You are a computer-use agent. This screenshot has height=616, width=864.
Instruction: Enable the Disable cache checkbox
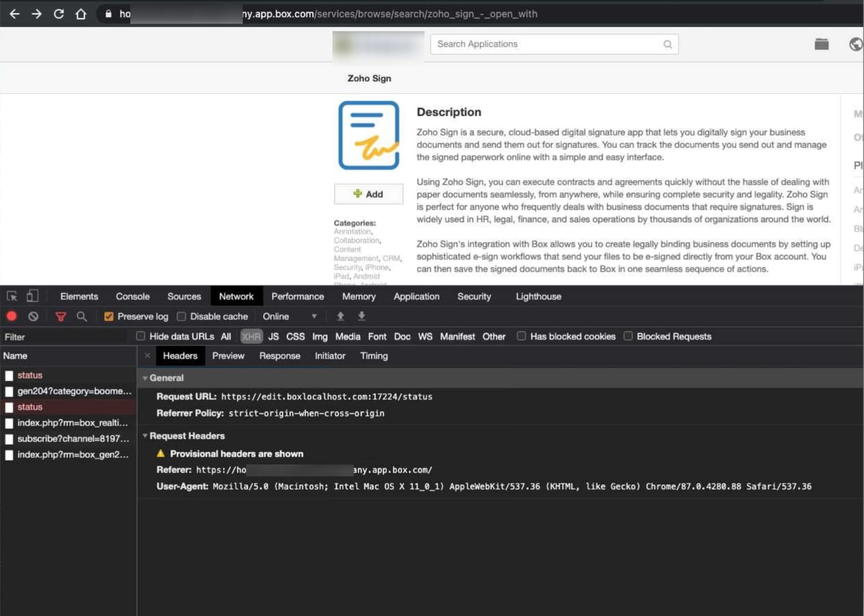pos(181,316)
